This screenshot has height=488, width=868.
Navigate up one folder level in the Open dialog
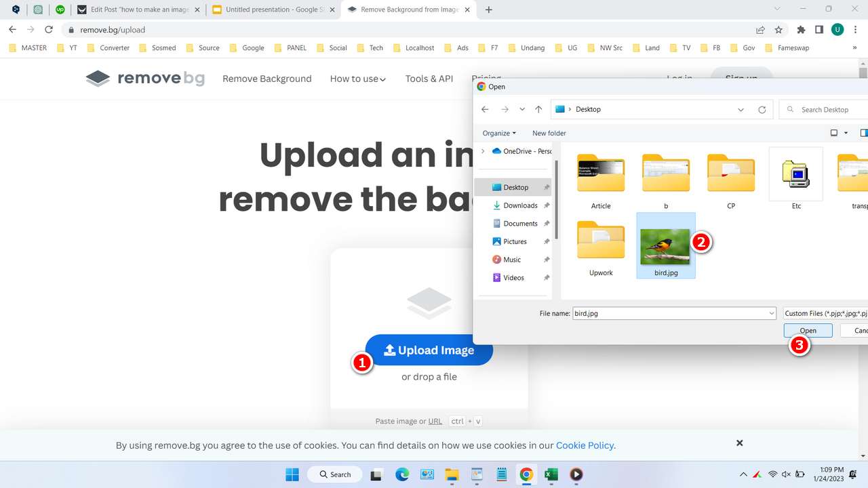(x=538, y=109)
